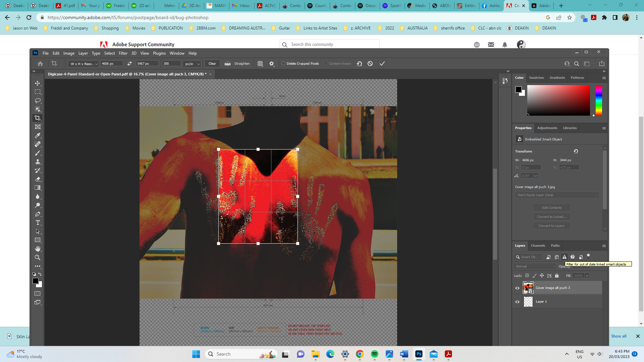Screen dimensions: 644x362
Task: Select the Brush tool
Action: pos(38,153)
